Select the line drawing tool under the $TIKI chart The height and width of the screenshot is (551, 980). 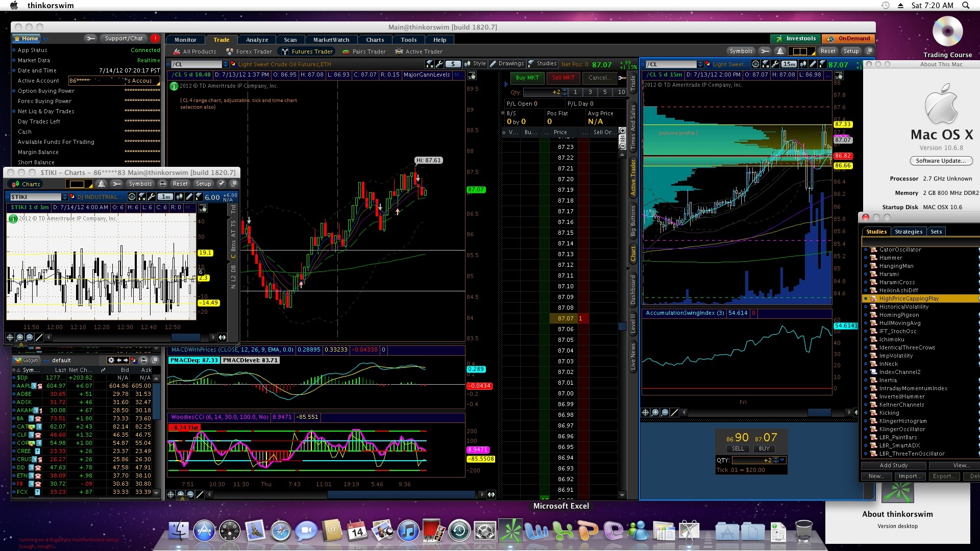pos(39,337)
